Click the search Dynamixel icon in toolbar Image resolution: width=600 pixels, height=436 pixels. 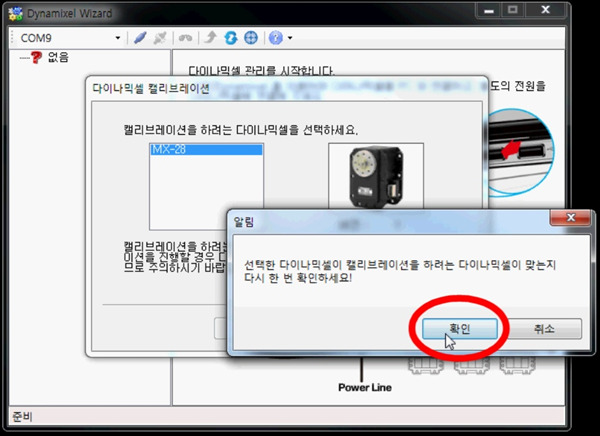pyautogui.click(x=185, y=38)
